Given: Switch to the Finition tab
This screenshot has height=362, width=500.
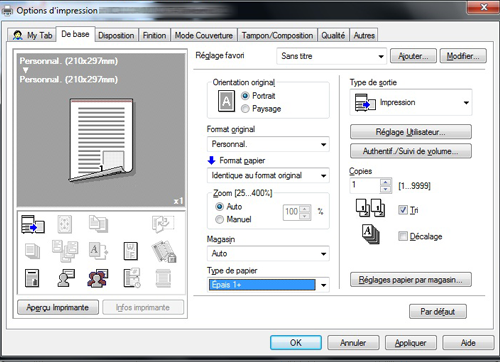Looking at the screenshot, I should [154, 35].
